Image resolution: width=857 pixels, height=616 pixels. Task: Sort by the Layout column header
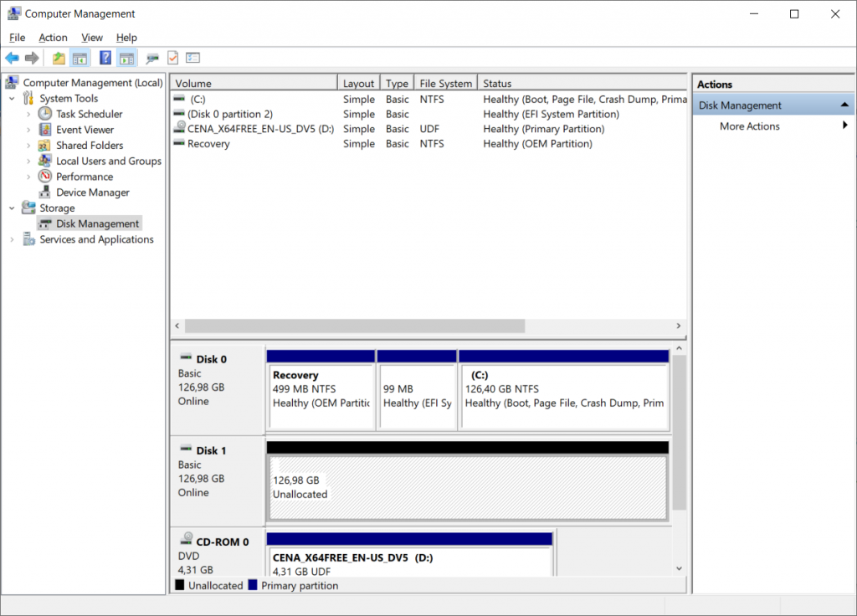click(x=358, y=83)
